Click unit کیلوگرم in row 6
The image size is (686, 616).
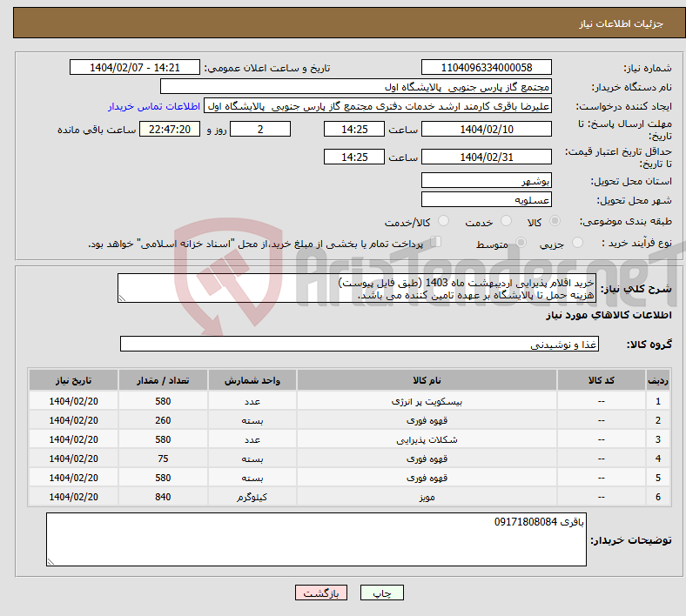252,497
